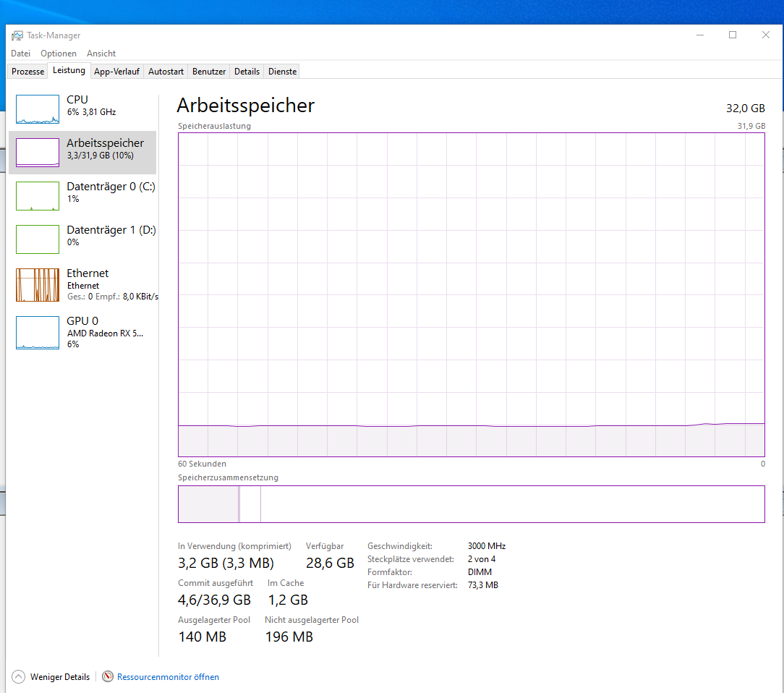Click the '3000 MHz' Geschwindigkeit value
Viewport: 784px width, 693px height.
(487, 546)
